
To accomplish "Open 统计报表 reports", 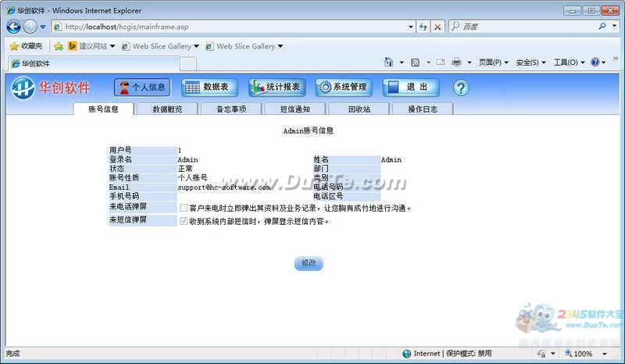I will (276, 87).
